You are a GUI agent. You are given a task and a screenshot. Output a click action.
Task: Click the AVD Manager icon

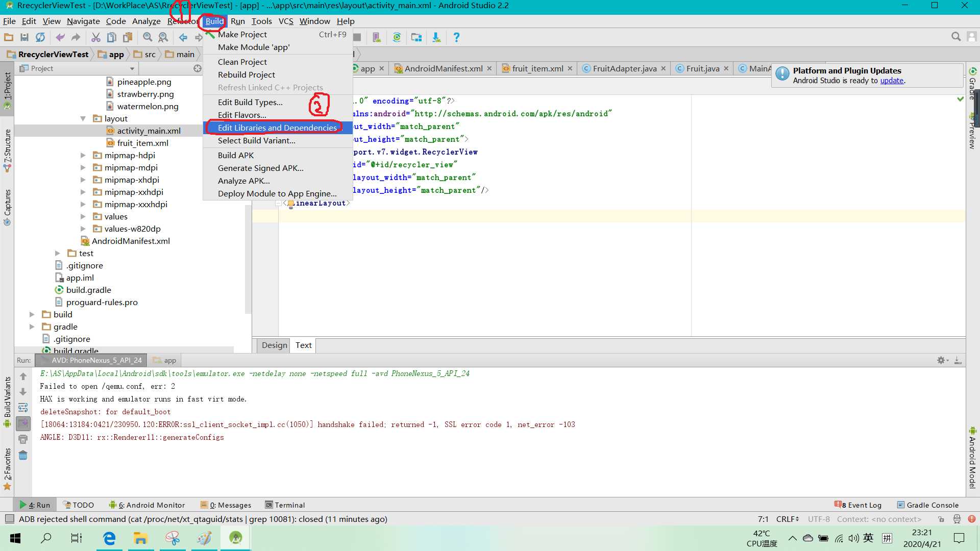(x=377, y=37)
